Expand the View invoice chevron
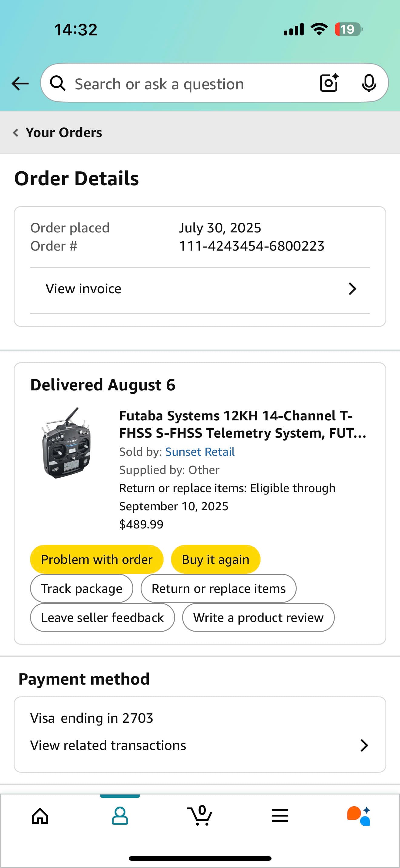This screenshot has height=868, width=400. coord(352,289)
